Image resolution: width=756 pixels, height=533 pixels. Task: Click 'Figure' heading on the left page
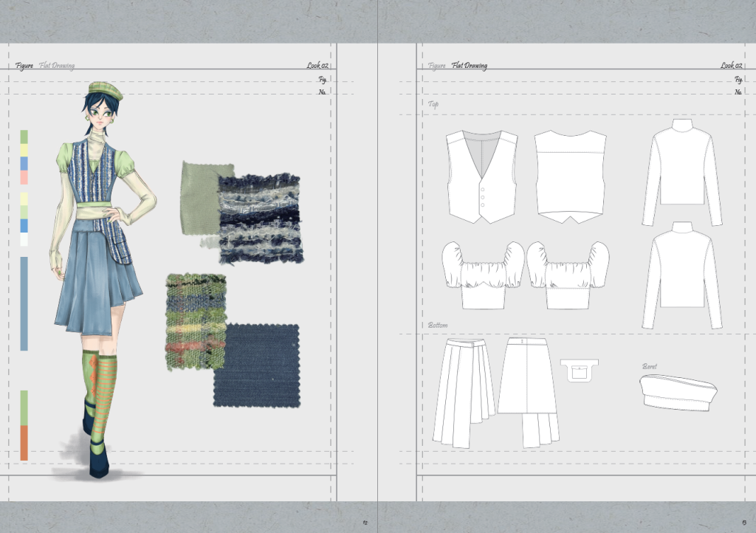[x=24, y=66]
